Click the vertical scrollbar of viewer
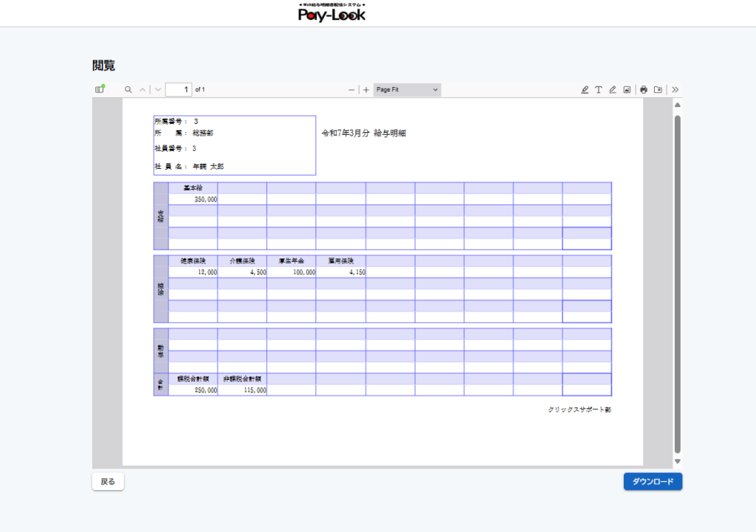 pos(678,280)
